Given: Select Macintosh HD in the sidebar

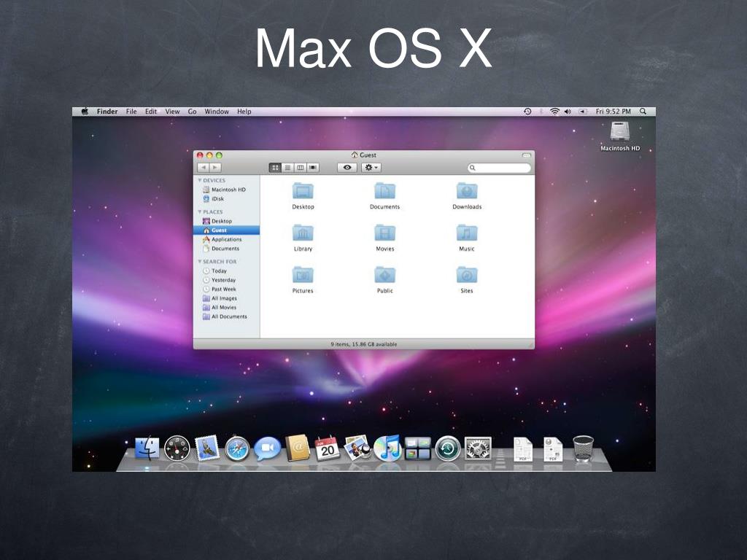Looking at the screenshot, I should point(226,190).
